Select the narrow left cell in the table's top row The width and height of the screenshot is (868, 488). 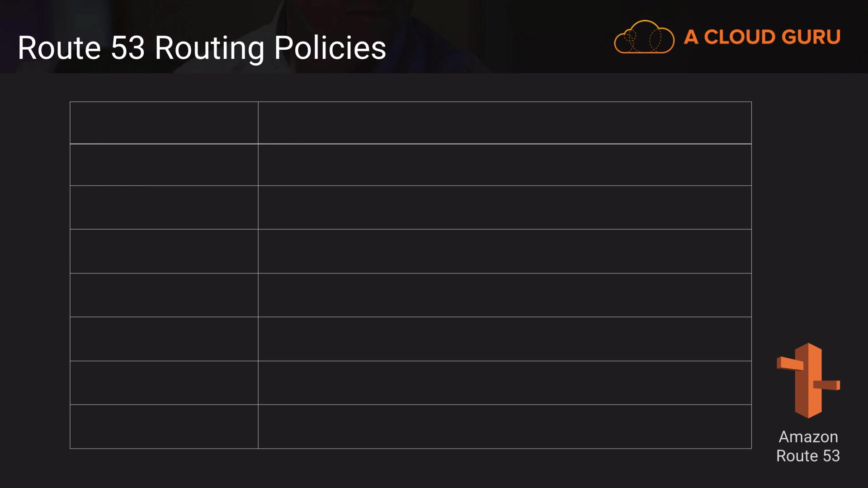(164, 123)
